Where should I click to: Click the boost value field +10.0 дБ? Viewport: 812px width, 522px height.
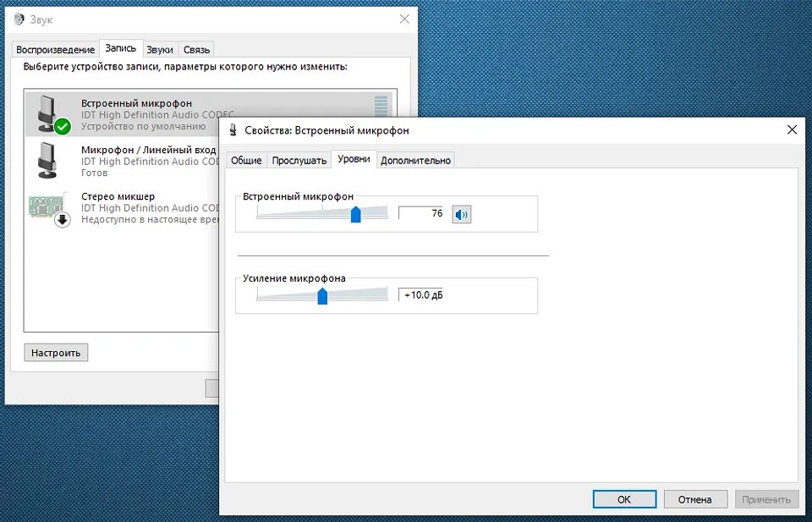click(420, 294)
